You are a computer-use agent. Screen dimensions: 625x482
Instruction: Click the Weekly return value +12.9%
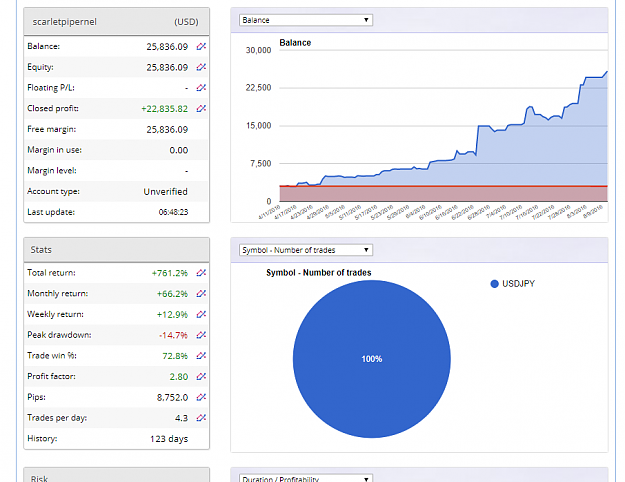[172, 315]
